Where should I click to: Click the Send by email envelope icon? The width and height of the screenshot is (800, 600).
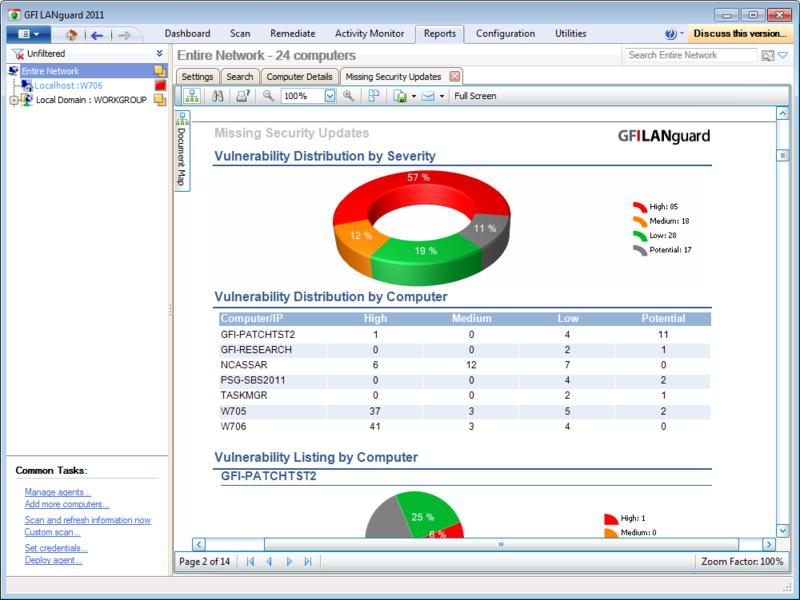click(428, 96)
